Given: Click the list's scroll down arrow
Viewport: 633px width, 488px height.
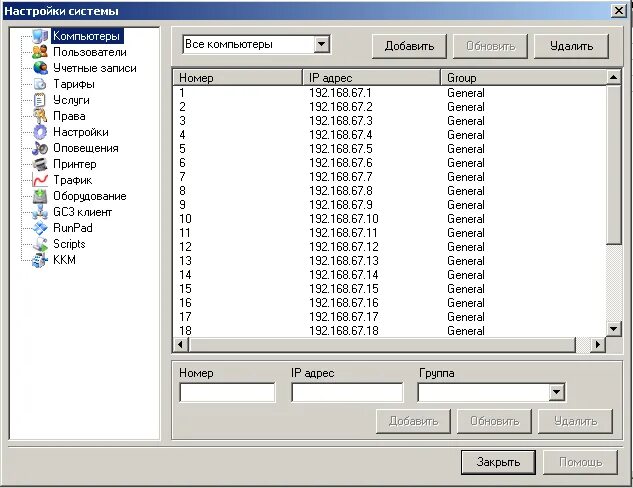Looking at the screenshot, I should click(614, 329).
